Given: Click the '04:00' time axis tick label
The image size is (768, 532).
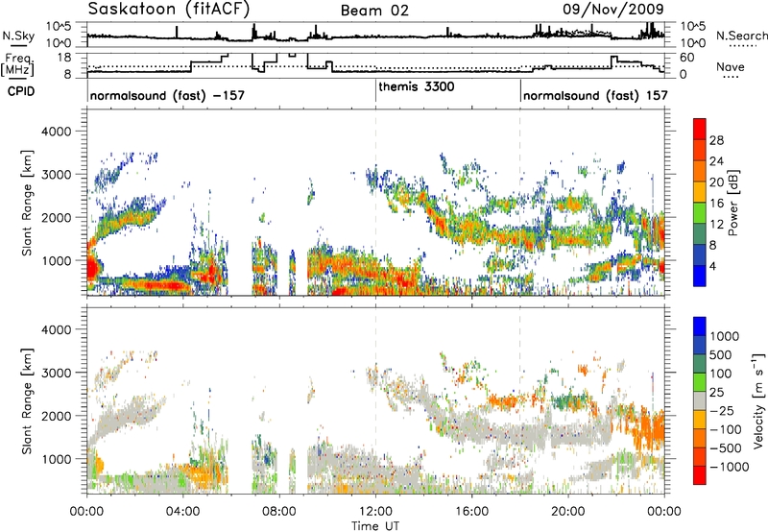Looking at the screenshot, I should point(182,512).
